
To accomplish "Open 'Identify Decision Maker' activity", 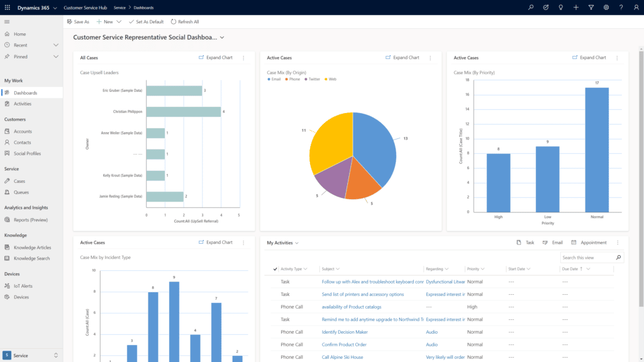I will pos(345,332).
